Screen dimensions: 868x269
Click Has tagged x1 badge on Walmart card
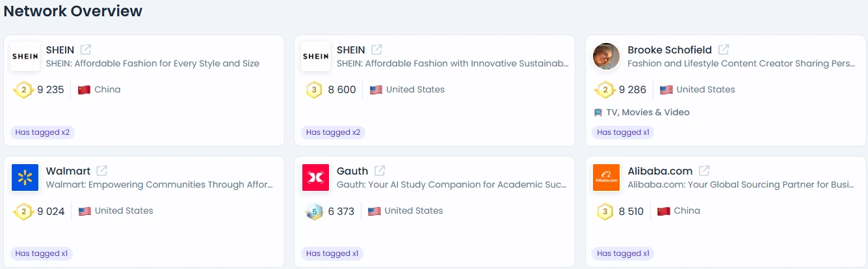point(42,253)
